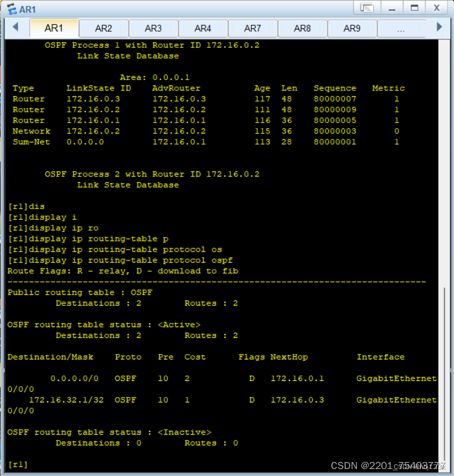Viewport: 454px width, 476px height.
Task: Open the AR4 console tab
Action: [203, 28]
